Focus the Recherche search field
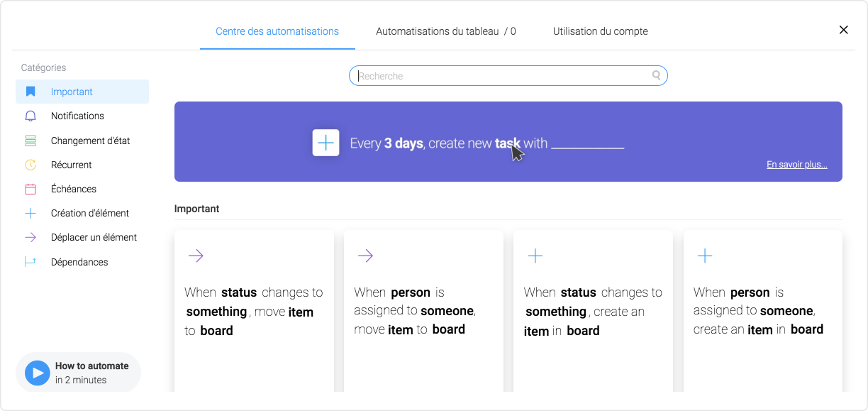This screenshot has height=411, width=868. tap(508, 76)
